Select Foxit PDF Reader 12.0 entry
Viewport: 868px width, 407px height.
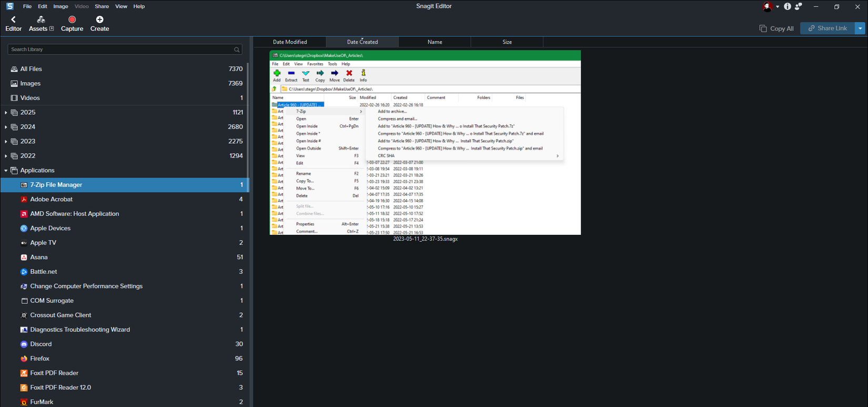coord(124,388)
